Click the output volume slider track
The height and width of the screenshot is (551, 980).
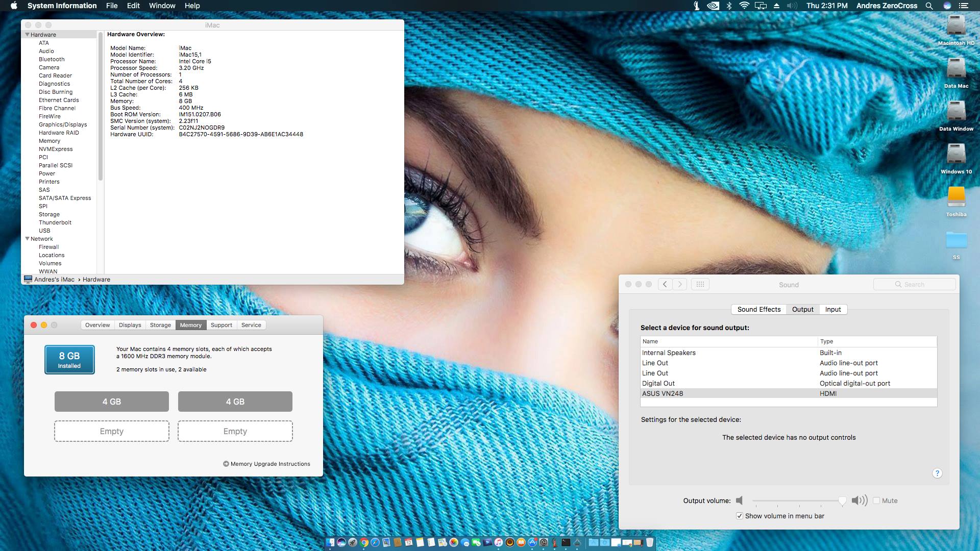point(796,500)
